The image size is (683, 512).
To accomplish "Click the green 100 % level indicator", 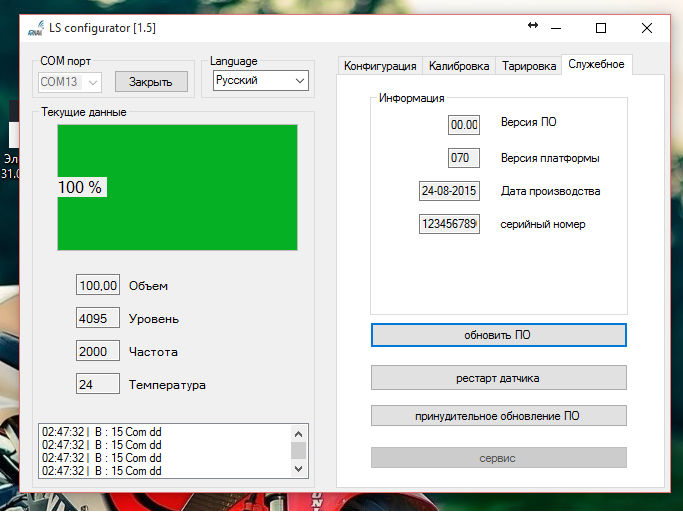I will [x=177, y=187].
